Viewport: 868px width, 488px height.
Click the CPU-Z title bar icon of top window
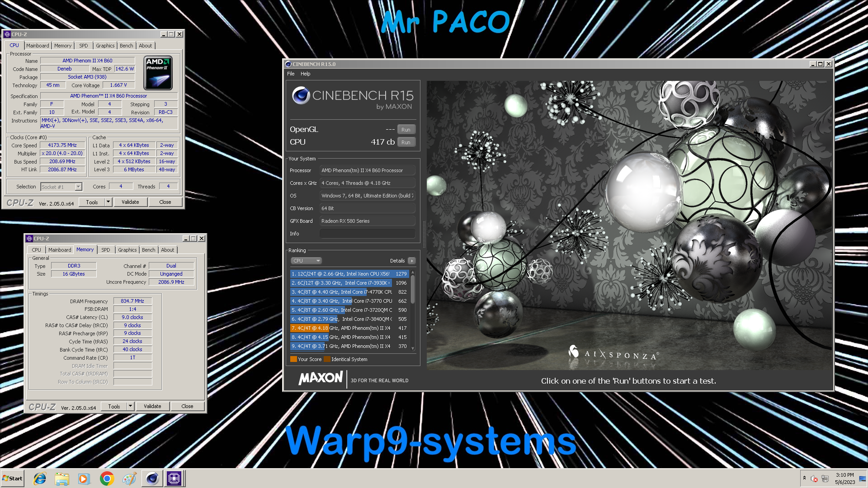[7, 34]
